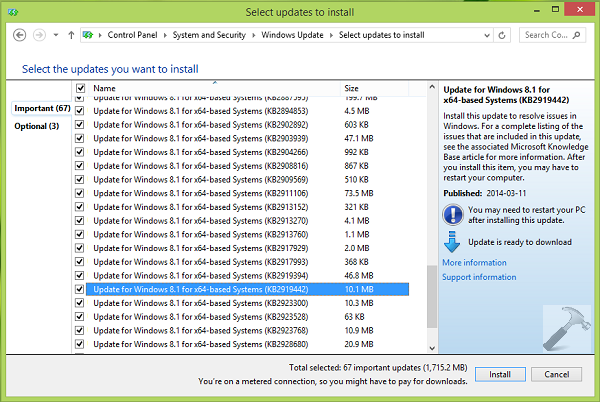
Task: Open chevron menu before Control Panel
Action: 100,35
